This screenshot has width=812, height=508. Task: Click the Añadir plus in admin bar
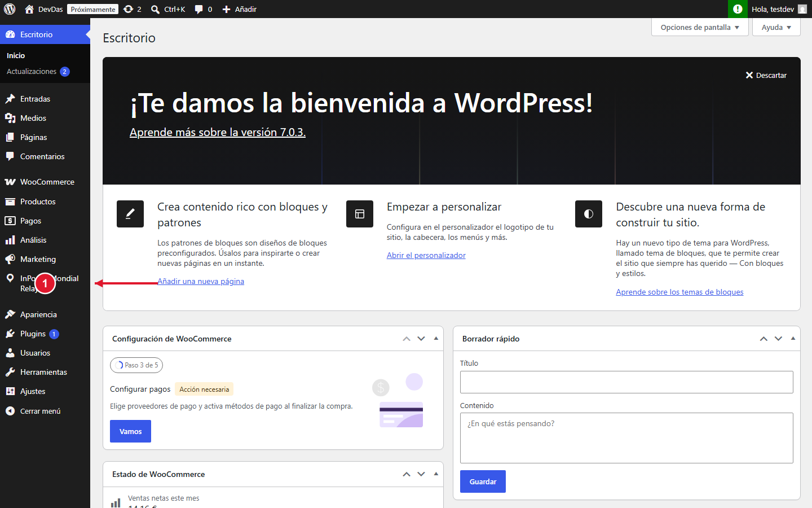coord(226,9)
